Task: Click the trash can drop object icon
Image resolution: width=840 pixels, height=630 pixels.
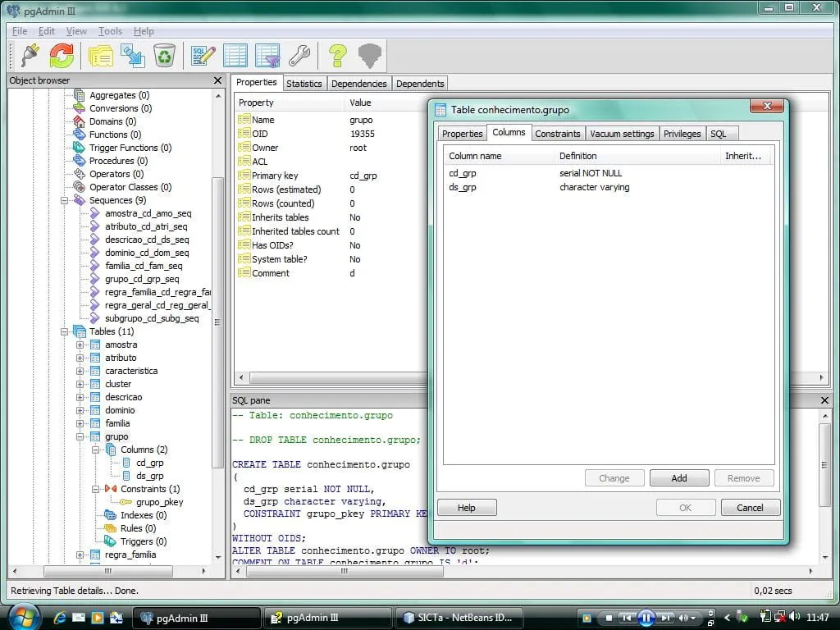Action: 165,56
